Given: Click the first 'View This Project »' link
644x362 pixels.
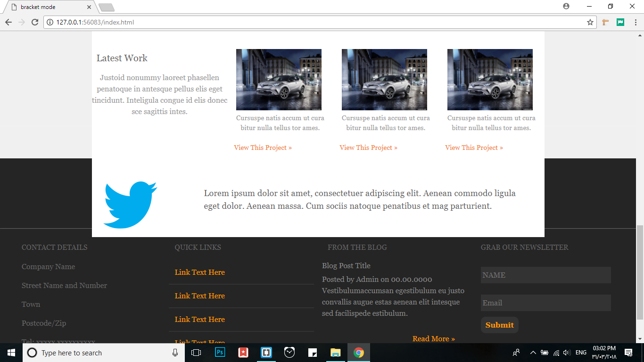Looking at the screenshot, I should click(263, 148).
